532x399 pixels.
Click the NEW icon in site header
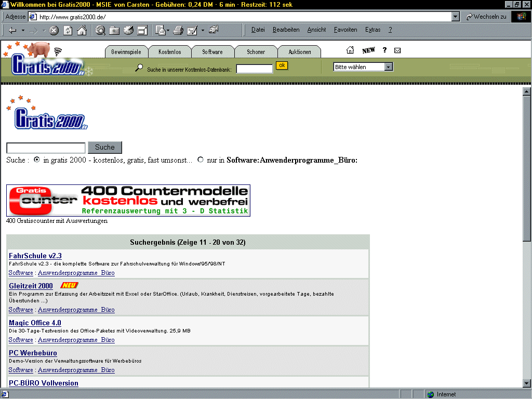point(368,50)
